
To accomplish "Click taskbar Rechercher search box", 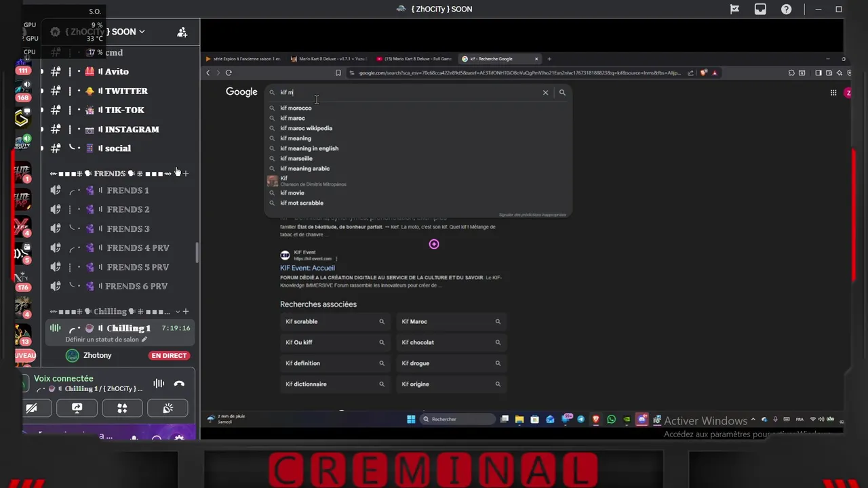I will [457, 420].
